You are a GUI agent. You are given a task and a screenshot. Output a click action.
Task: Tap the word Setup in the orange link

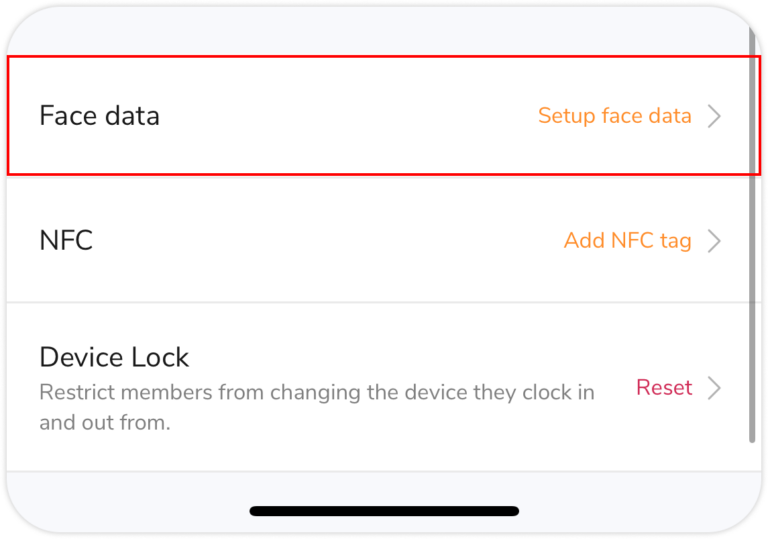click(566, 116)
